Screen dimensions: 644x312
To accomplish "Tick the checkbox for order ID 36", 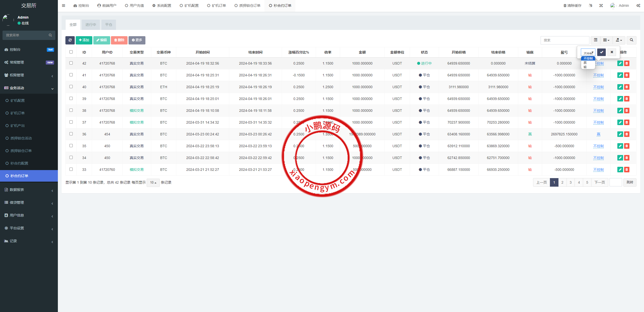I will (x=71, y=134).
